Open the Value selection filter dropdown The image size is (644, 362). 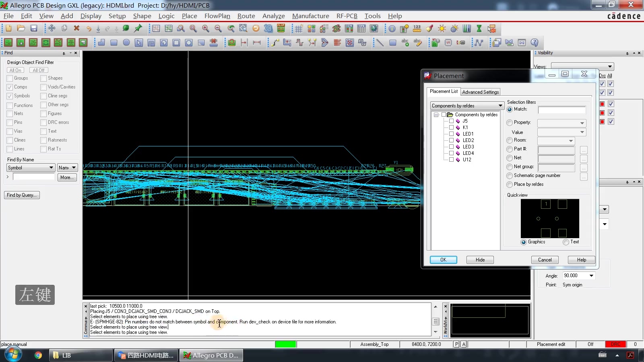point(582,132)
